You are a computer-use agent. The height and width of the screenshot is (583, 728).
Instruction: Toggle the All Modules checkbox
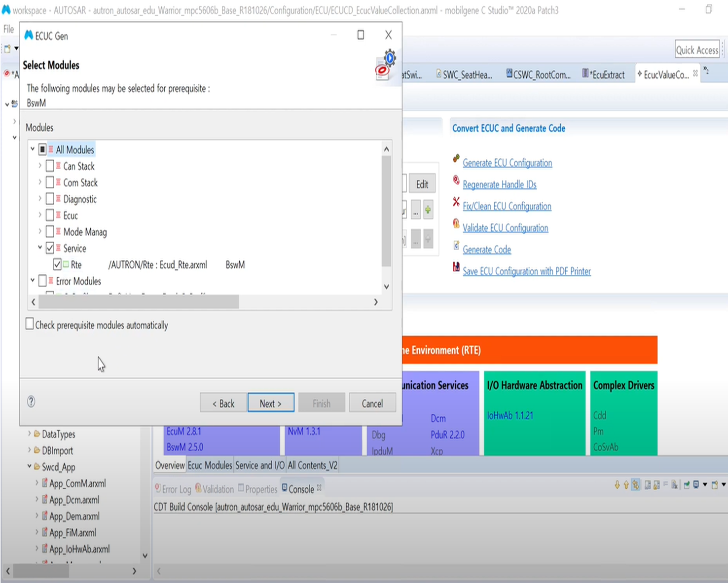tap(42, 149)
